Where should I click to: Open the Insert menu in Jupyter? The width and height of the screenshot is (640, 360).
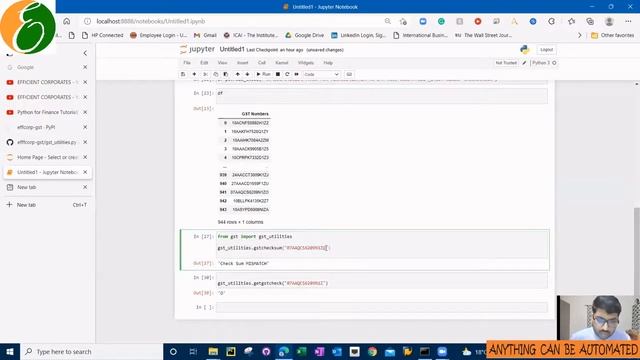pyautogui.click(x=242, y=63)
